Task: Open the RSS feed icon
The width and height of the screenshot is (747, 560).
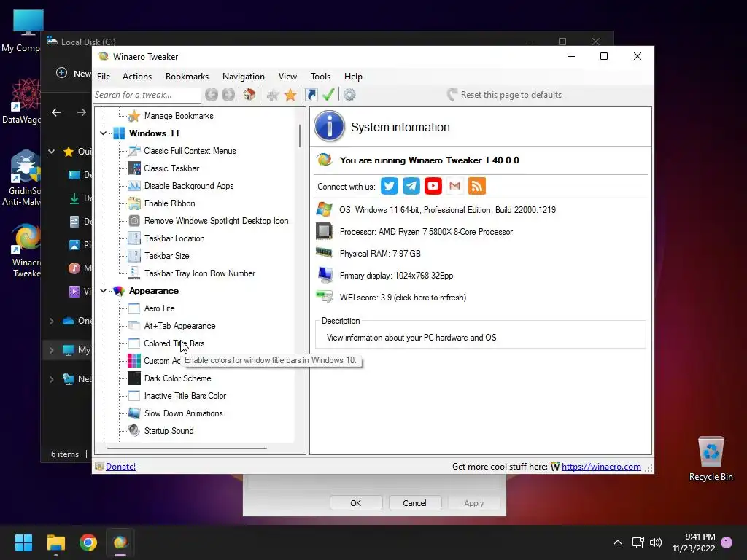Action: coord(477,186)
